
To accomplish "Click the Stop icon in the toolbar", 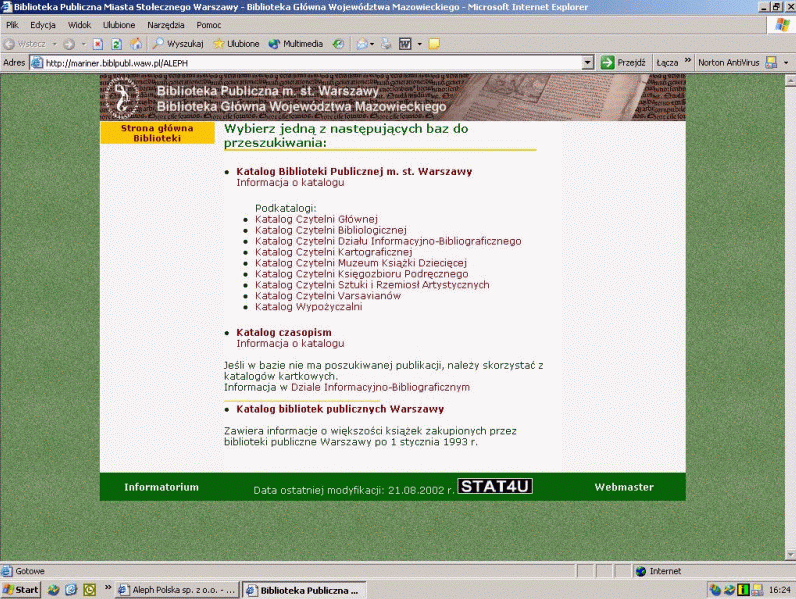I will 98,44.
